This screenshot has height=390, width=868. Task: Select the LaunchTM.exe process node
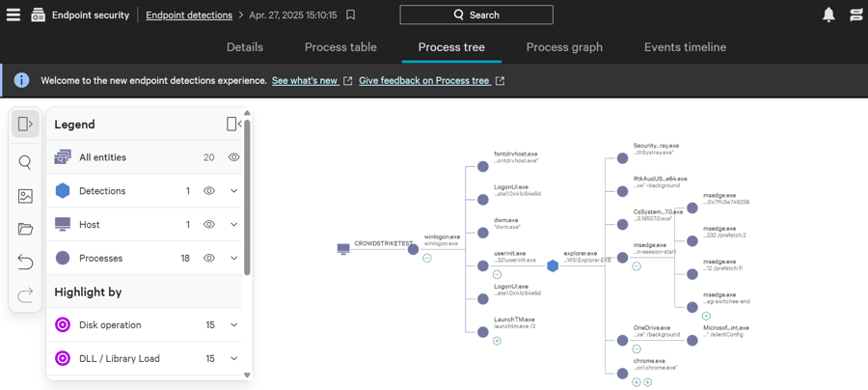point(482,331)
